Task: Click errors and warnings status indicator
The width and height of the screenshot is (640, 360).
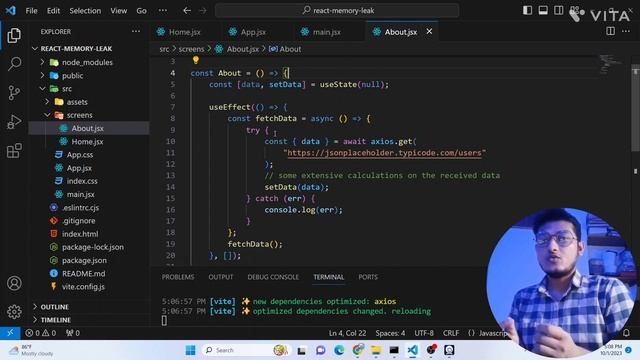Action: click(x=40, y=333)
